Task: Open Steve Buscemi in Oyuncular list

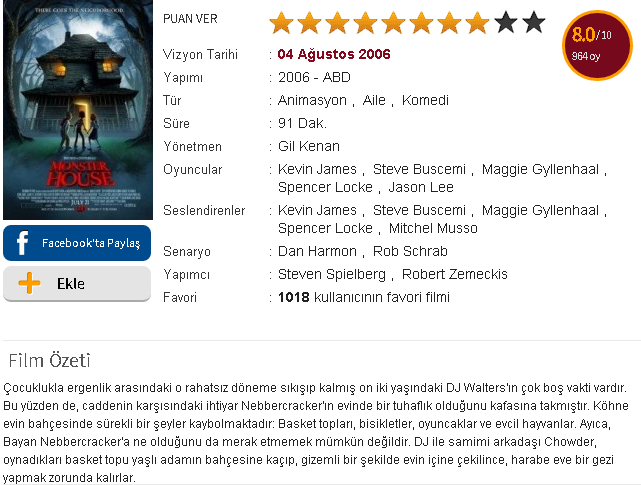Action: (419, 169)
